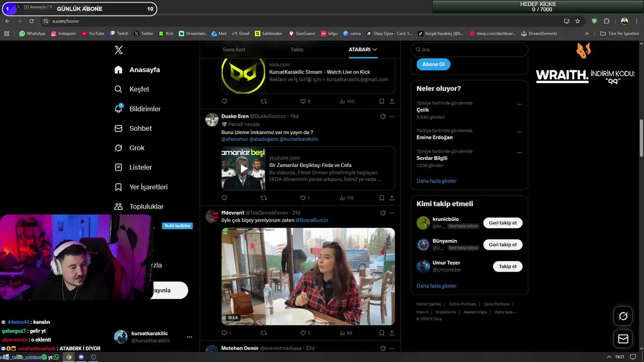Share the Dusko Eren post
644x362 pixels.
click(391, 198)
